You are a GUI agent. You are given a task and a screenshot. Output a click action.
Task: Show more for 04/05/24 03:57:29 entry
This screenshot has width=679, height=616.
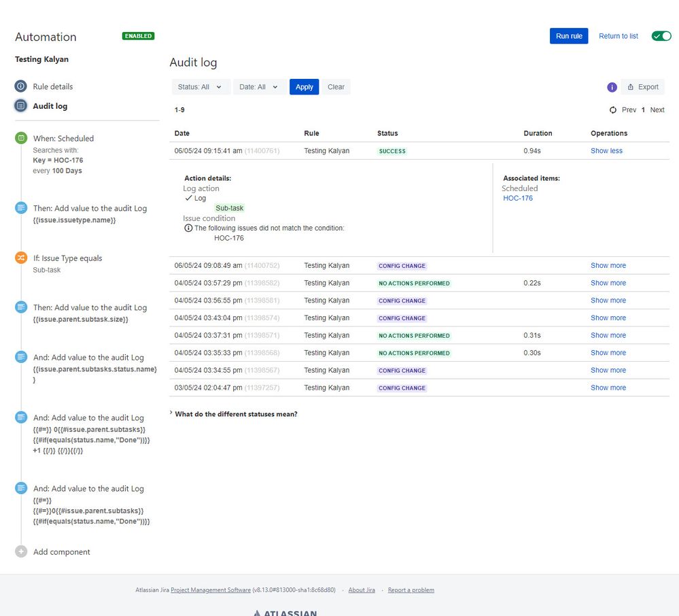[x=608, y=283]
